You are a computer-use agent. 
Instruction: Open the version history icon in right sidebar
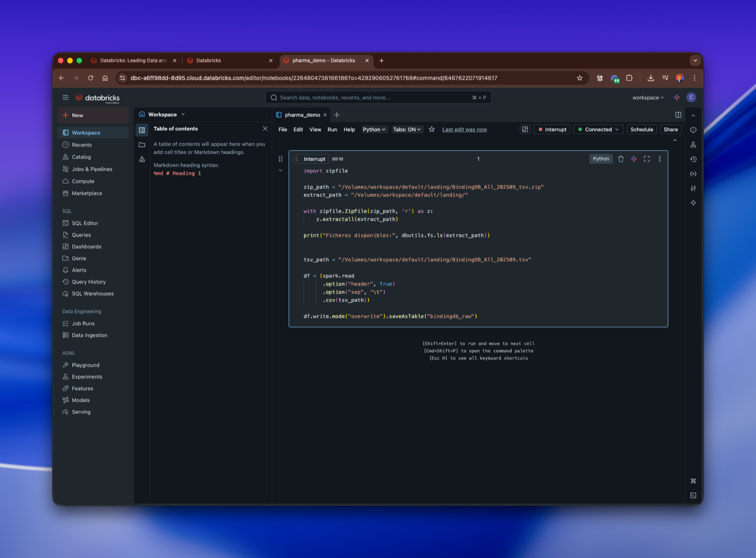693,159
